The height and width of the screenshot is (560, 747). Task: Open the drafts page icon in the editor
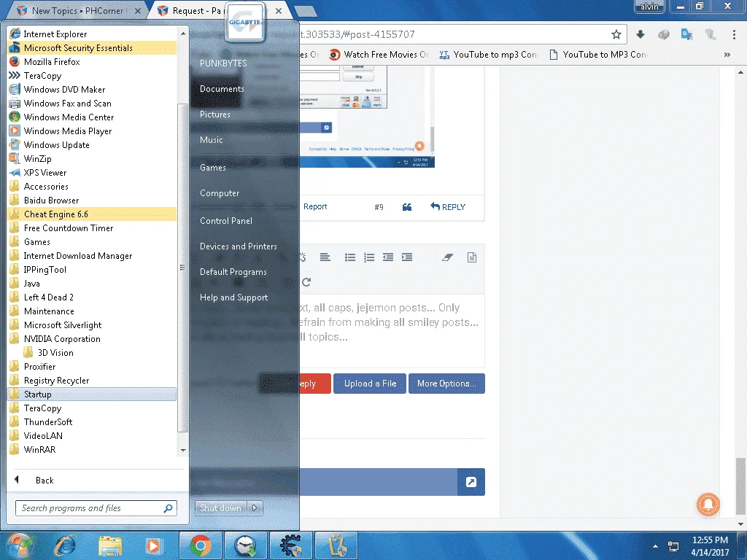(x=472, y=257)
